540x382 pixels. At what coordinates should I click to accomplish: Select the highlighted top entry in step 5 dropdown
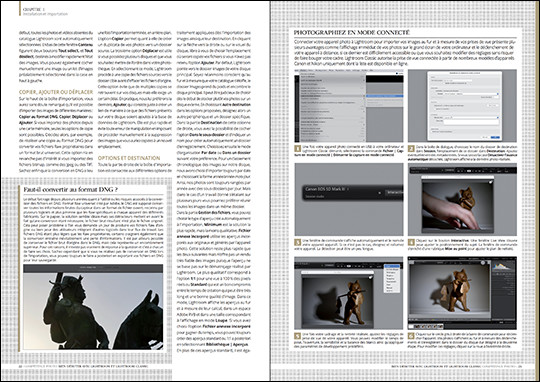coord(392,267)
